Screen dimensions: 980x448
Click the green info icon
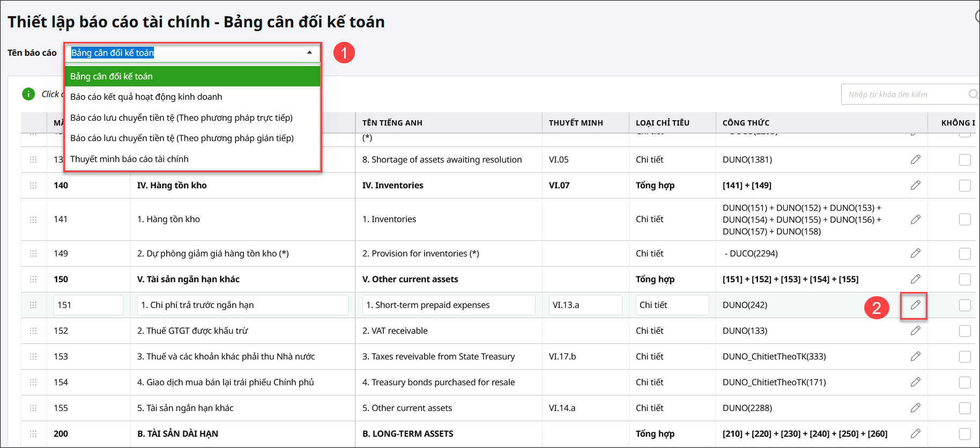click(28, 94)
